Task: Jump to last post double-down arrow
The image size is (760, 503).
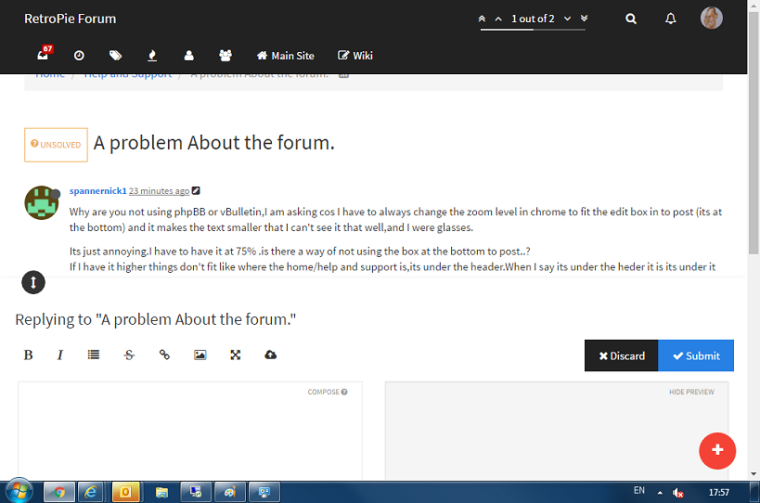Action: coord(584,18)
